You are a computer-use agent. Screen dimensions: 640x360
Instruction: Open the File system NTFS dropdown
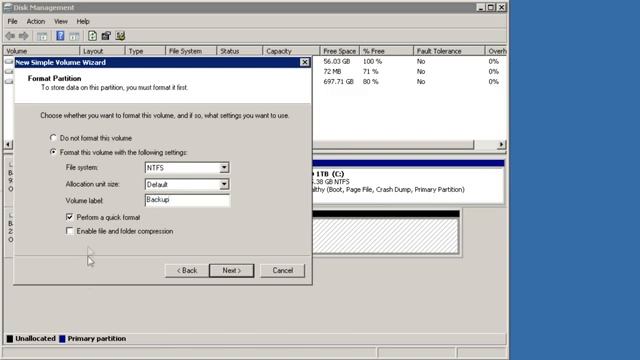(x=224, y=168)
